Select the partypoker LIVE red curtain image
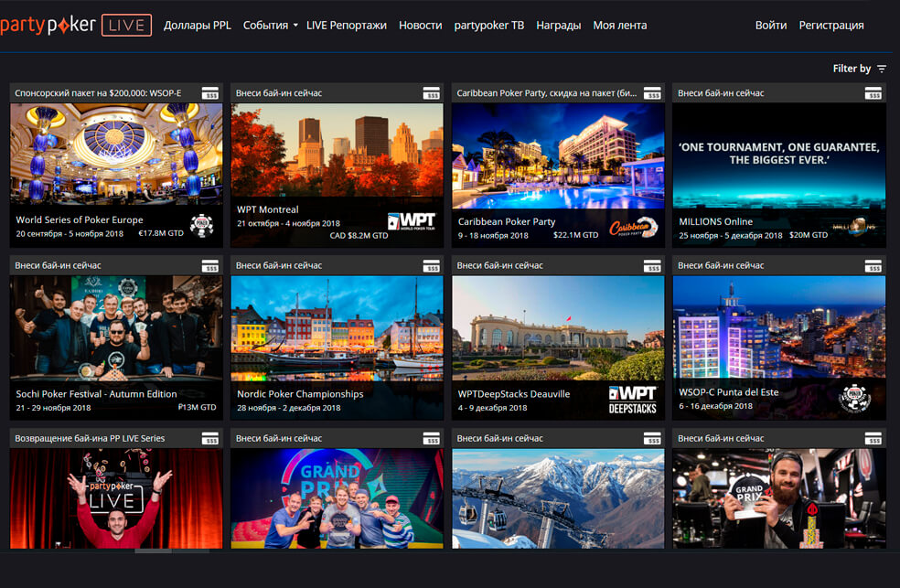 (x=116, y=498)
